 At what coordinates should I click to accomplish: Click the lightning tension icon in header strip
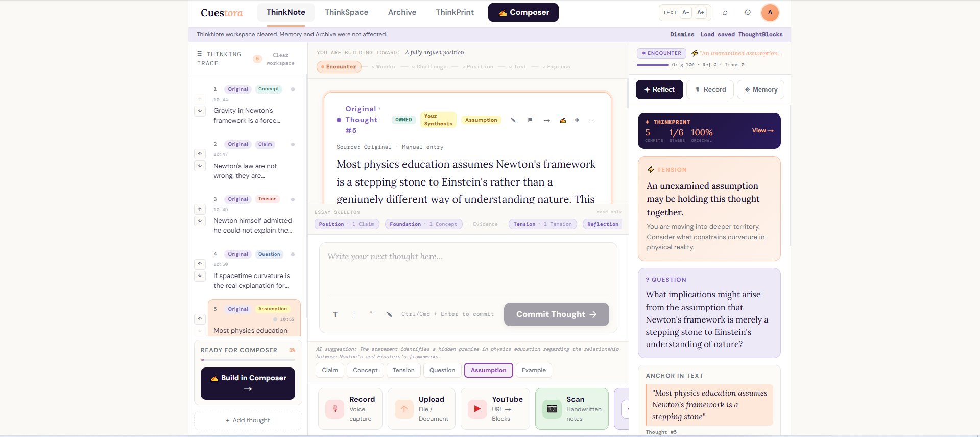695,53
